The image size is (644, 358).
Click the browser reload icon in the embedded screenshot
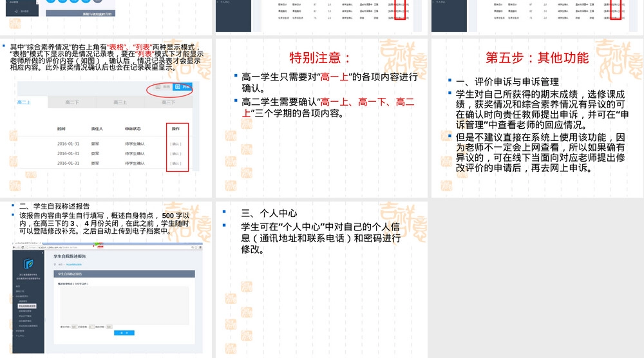[x=23, y=247]
